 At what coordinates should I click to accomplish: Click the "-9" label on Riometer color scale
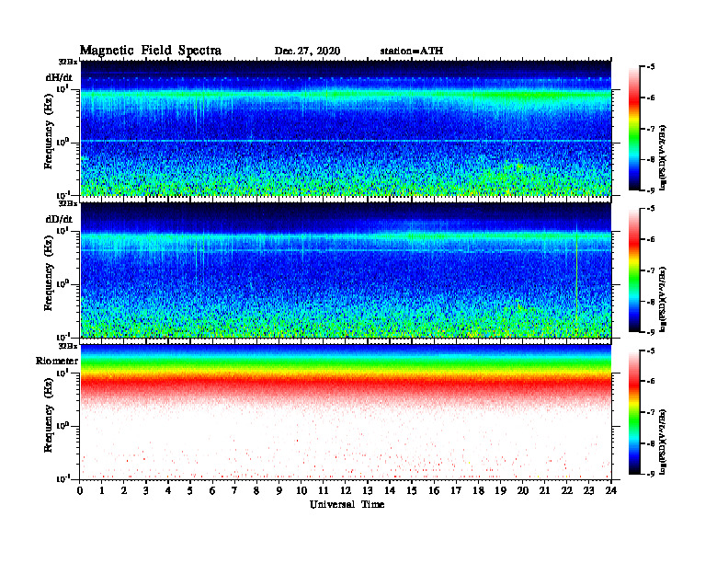651,474
